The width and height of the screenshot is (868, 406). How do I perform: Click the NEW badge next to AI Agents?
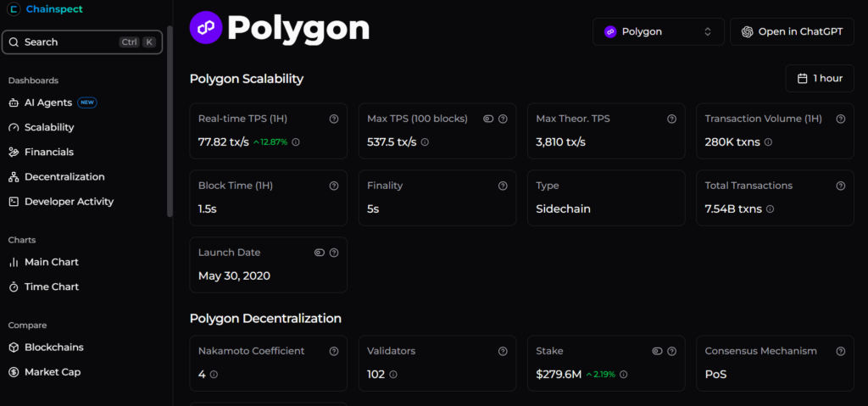click(x=87, y=103)
